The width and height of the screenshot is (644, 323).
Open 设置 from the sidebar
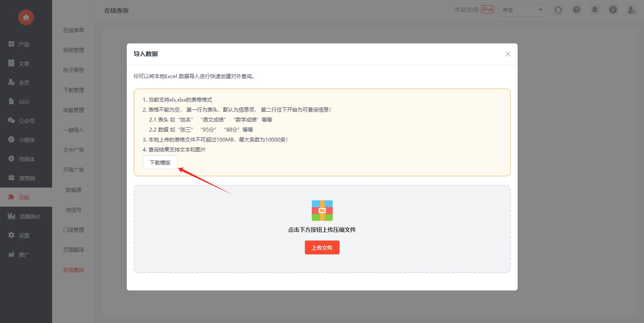pos(24,235)
